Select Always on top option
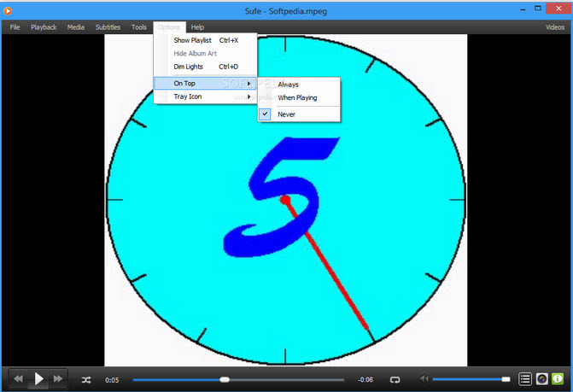Viewport: 573px width, 392px height. pos(288,85)
